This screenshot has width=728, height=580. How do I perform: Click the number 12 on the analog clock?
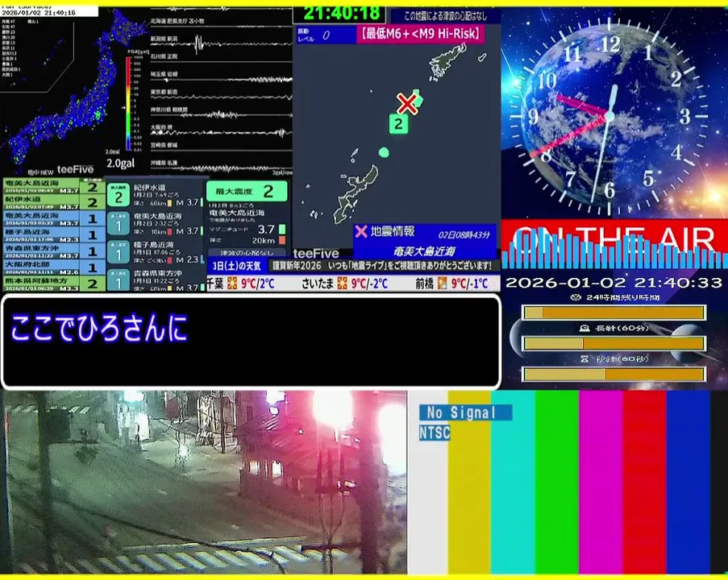pos(610,45)
